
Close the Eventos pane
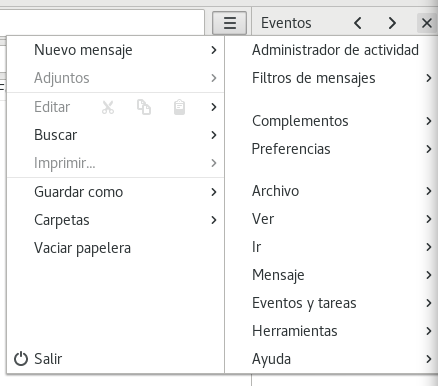pyautogui.click(x=427, y=23)
